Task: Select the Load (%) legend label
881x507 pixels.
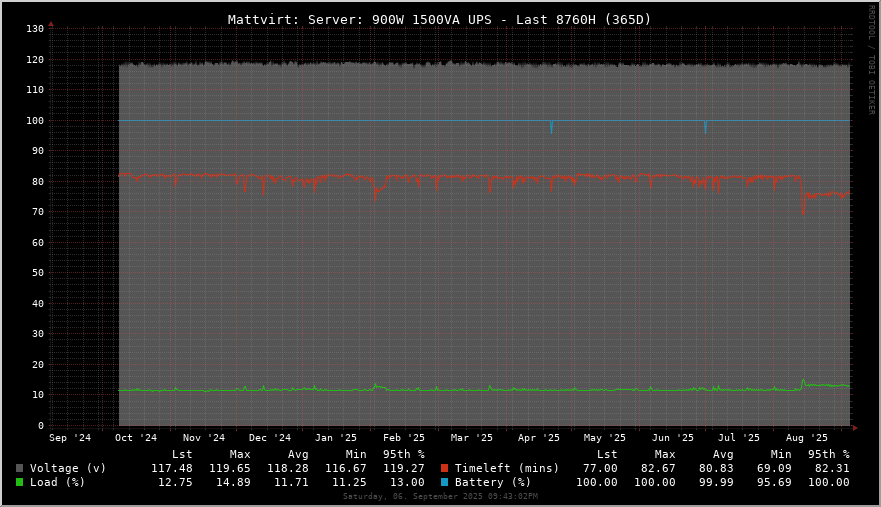Action: pos(57,482)
